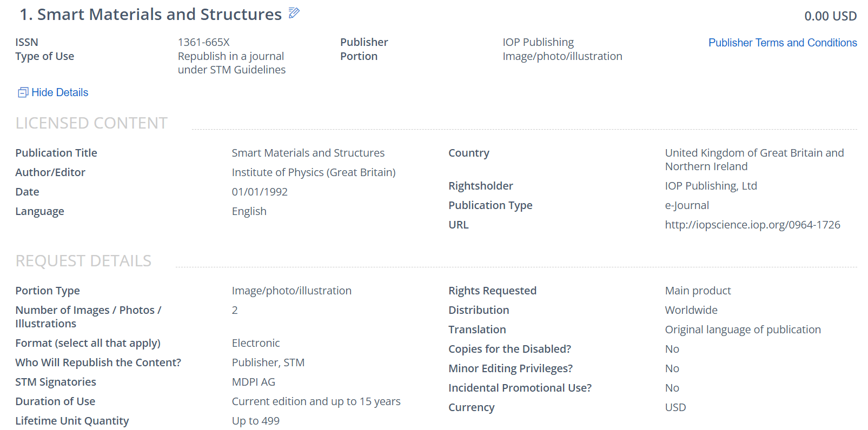This screenshot has height=430, width=868.
Task: Click the iopscience.iop.org URL text
Action: point(752,225)
